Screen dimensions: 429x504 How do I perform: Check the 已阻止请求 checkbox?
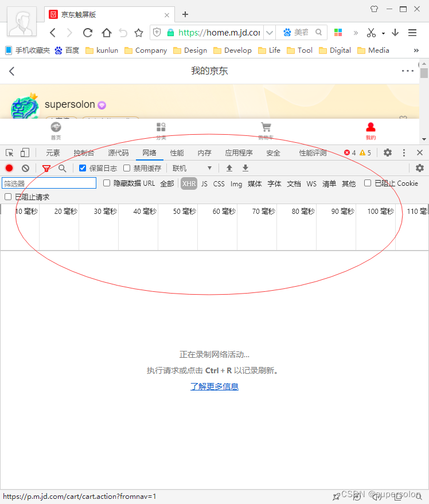8,197
